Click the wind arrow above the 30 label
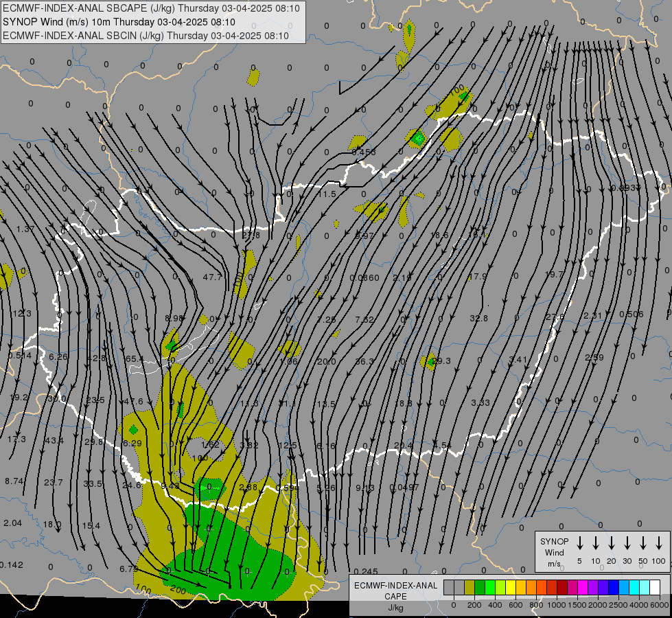Screen dimensions: 672x618 click(627, 543)
